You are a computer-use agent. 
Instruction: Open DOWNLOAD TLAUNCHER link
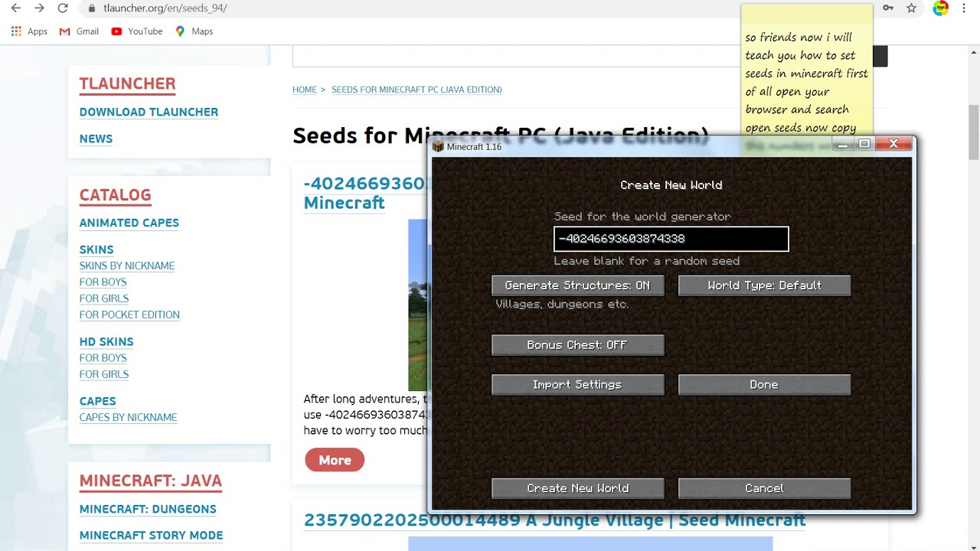point(149,112)
